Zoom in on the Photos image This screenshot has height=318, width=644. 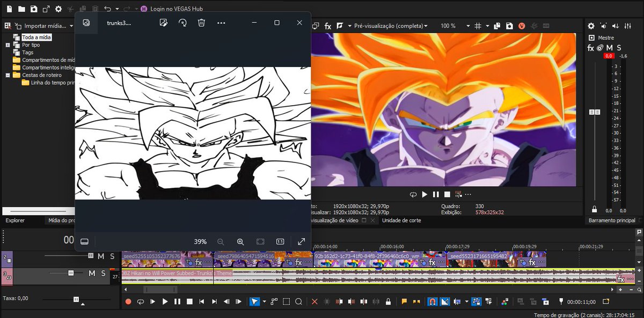[x=240, y=242]
